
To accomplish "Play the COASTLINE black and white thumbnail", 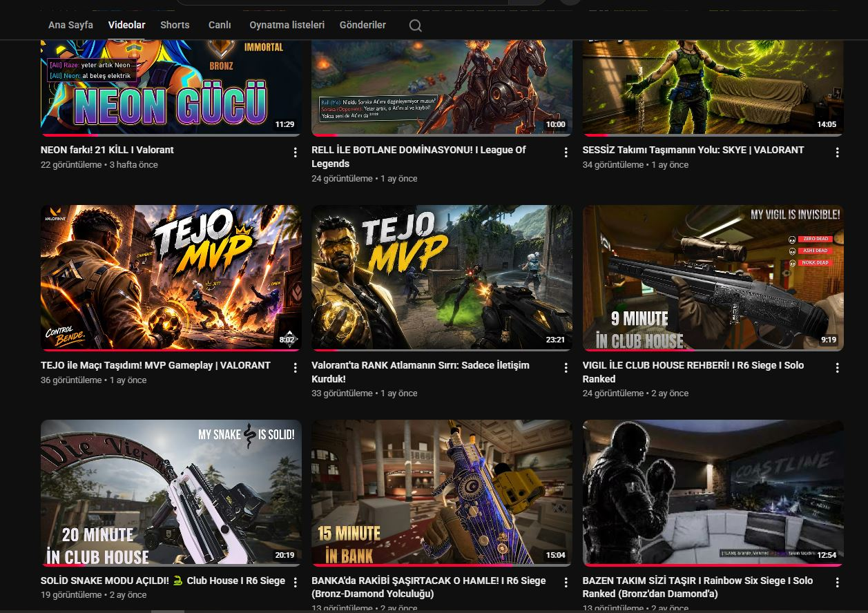I will point(713,493).
